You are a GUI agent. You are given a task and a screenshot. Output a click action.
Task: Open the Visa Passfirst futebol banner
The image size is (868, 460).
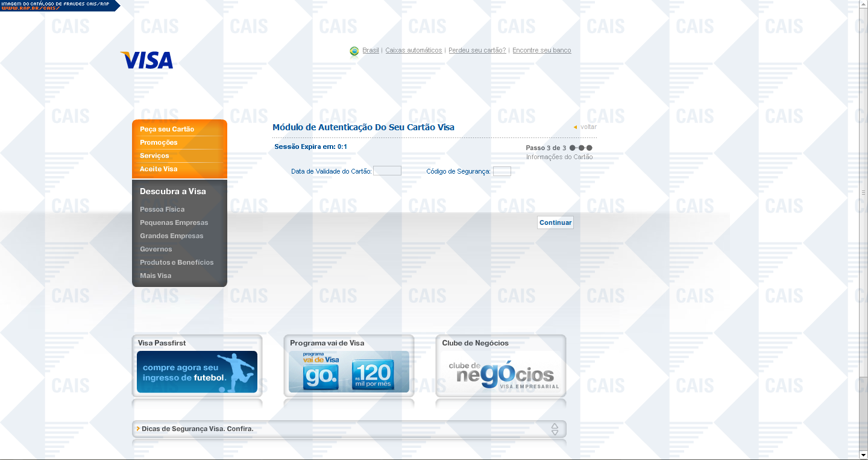(197, 372)
